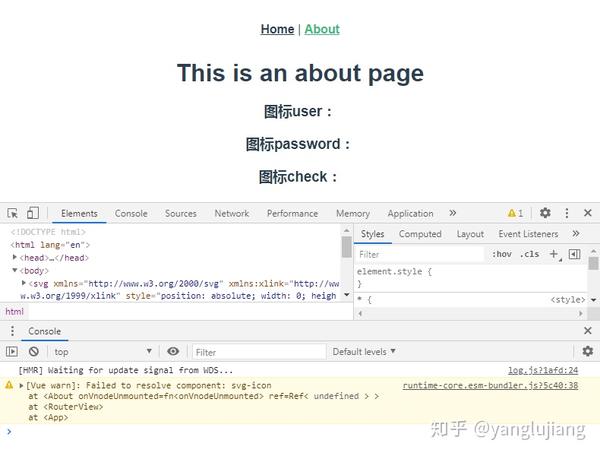Open DevTools settings gear icon
Screen dimensions: 600x456
(x=545, y=213)
